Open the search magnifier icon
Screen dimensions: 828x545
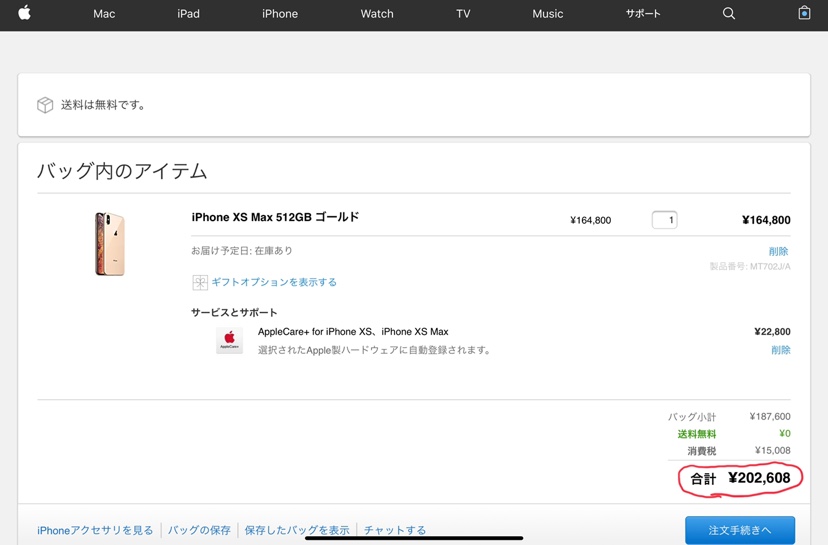[729, 13]
